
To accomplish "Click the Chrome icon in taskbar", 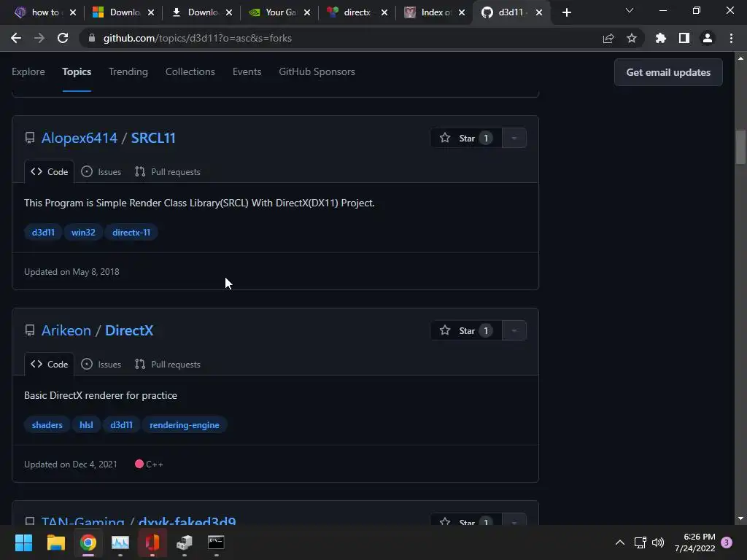I will pyautogui.click(x=88, y=542).
